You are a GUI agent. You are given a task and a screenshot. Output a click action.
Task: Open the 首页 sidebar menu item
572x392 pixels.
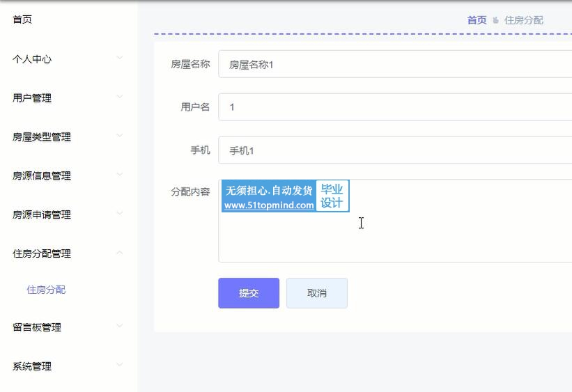(22, 19)
